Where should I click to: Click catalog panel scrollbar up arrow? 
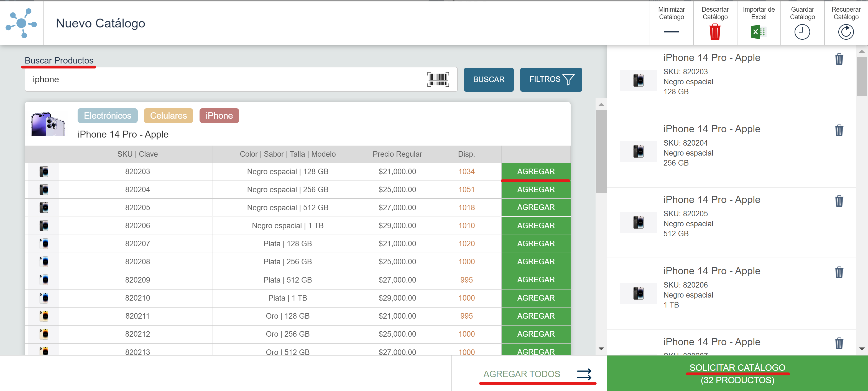click(x=862, y=51)
